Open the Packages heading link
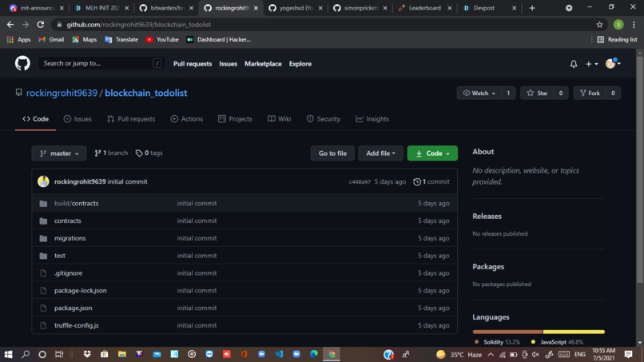The height and width of the screenshot is (362, 644). 488,267
